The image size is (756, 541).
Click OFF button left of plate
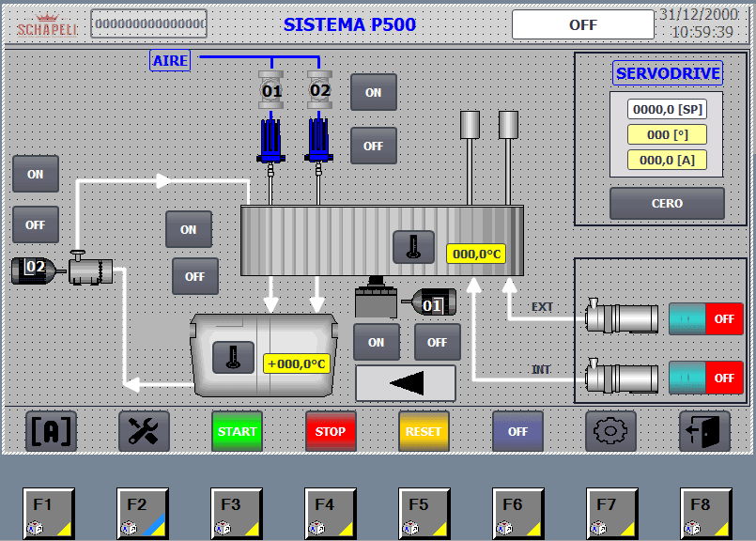click(x=195, y=276)
